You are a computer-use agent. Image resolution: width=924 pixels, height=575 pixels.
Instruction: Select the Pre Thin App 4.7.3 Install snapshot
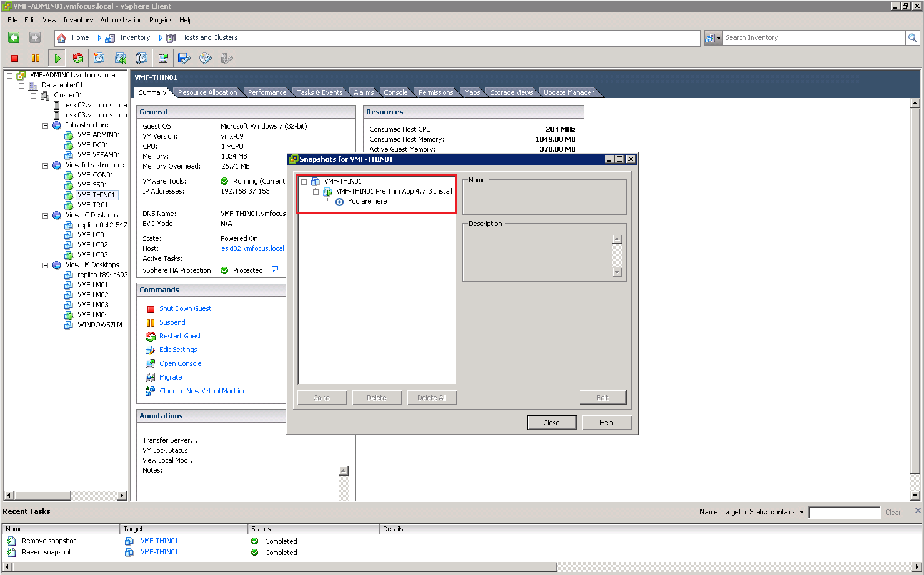[394, 192]
